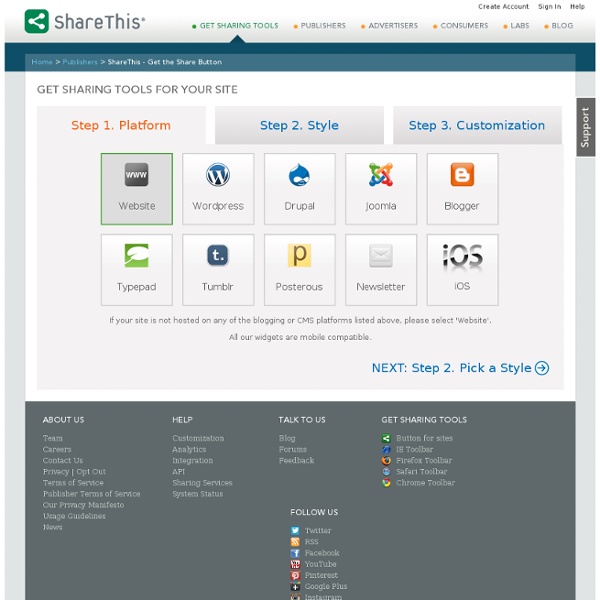
Task: Click the Button for sites share icon
Action: 386,438
